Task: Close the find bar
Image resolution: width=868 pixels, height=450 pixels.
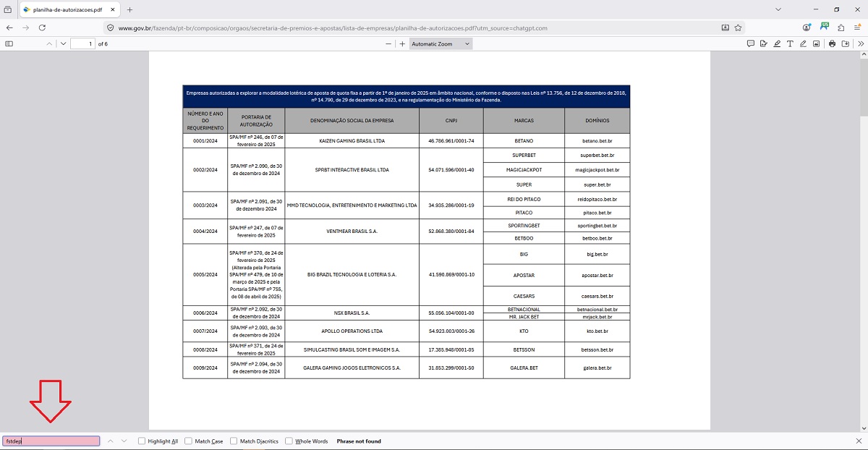Action: pyautogui.click(x=859, y=441)
